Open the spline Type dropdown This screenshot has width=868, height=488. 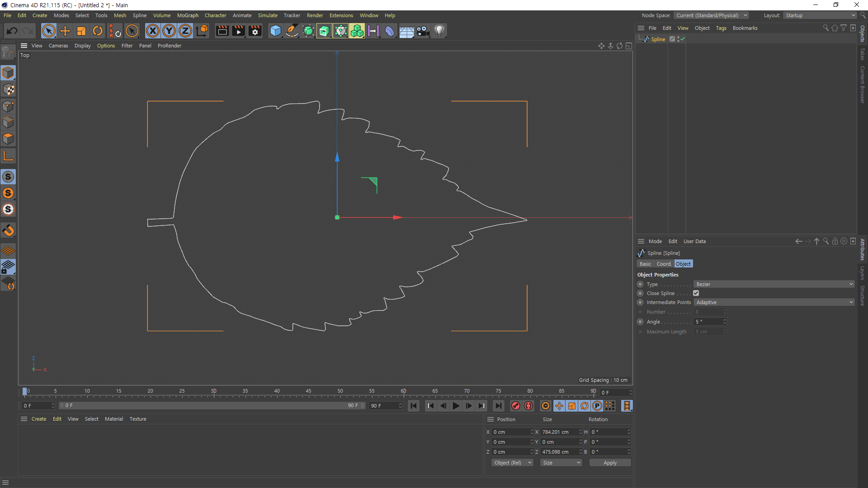pos(774,284)
